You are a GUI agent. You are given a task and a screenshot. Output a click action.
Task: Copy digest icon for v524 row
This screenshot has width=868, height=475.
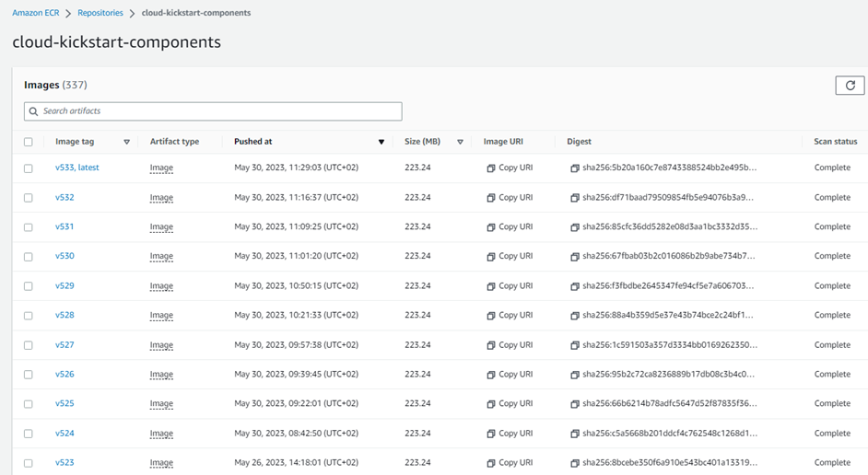575,434
